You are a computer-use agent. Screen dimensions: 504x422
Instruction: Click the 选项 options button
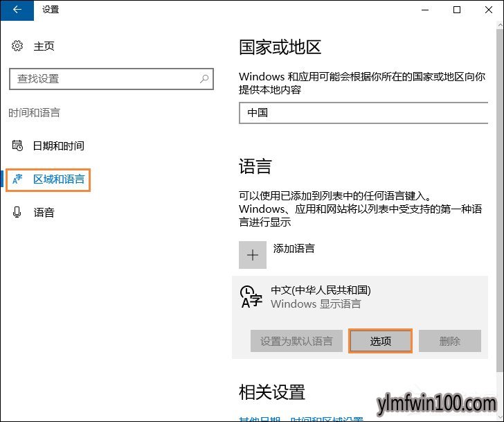click(x=381, y=341)
